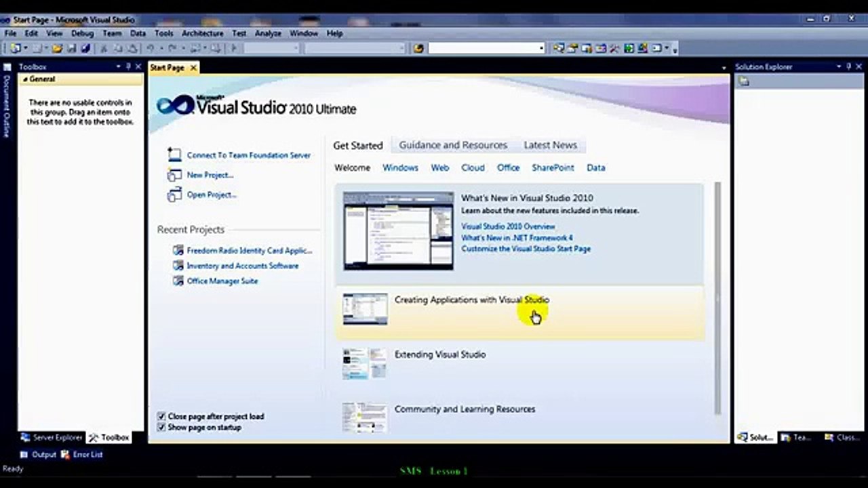Open the Find combo box dropdown
Image resolution: width=868 pixels, height=488 pixels.
(541, 48)
